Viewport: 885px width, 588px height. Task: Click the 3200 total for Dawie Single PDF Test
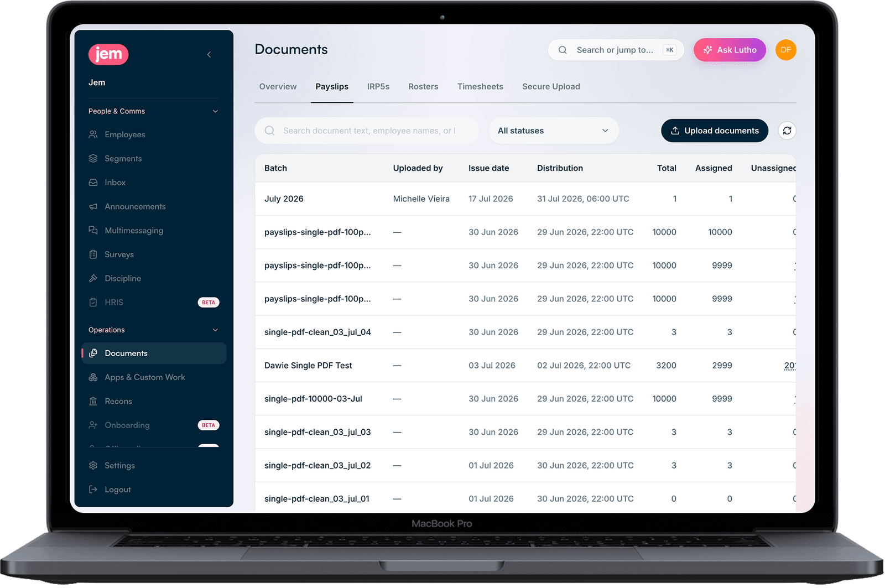666,365
